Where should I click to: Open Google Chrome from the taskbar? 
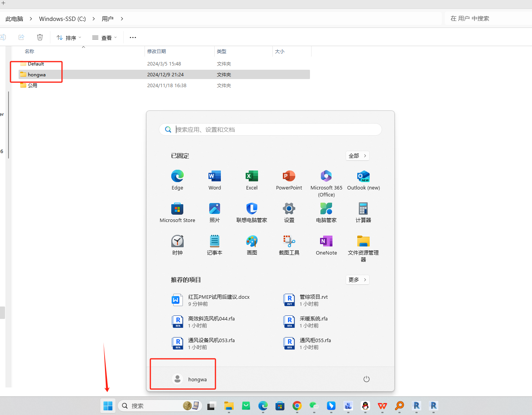(297, 406)
